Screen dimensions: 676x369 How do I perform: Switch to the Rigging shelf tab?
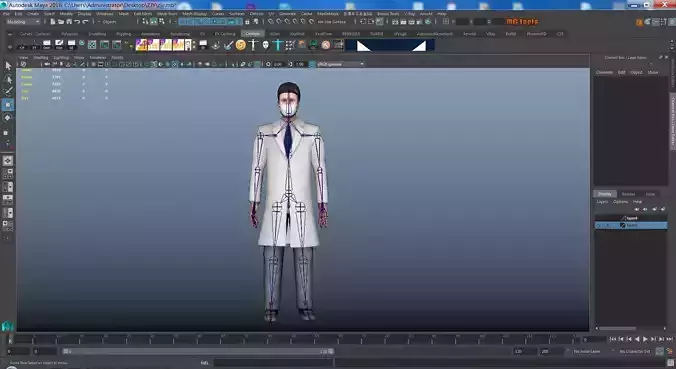pyautogui.click(x=123, y=34)
